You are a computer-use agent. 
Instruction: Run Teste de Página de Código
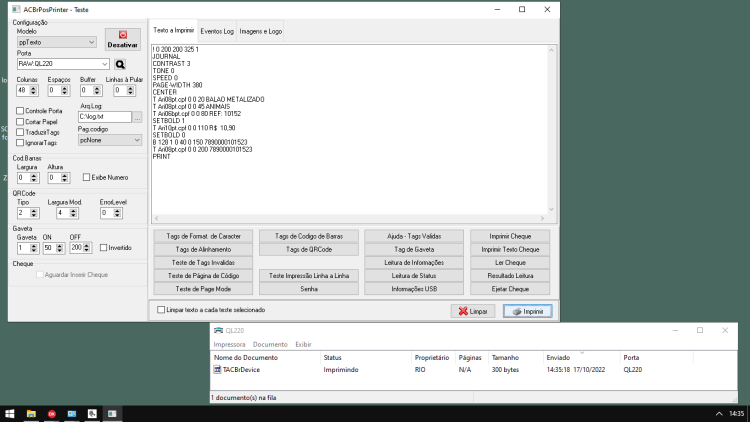203,276
